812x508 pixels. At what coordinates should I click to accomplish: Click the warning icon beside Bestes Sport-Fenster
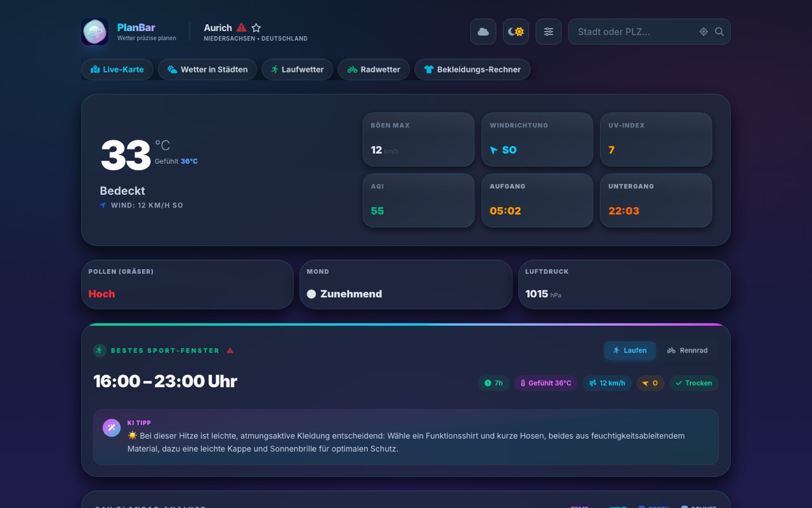(x=230, y=351)
